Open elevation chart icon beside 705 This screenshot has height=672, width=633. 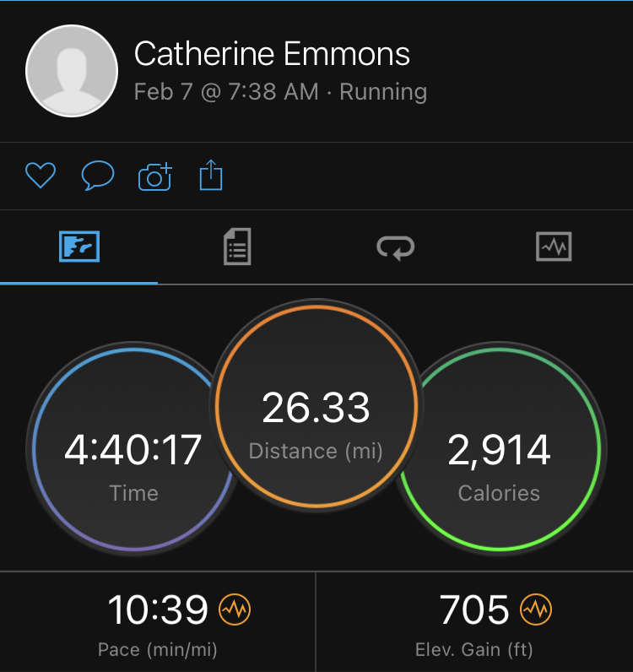click(535, 609)
